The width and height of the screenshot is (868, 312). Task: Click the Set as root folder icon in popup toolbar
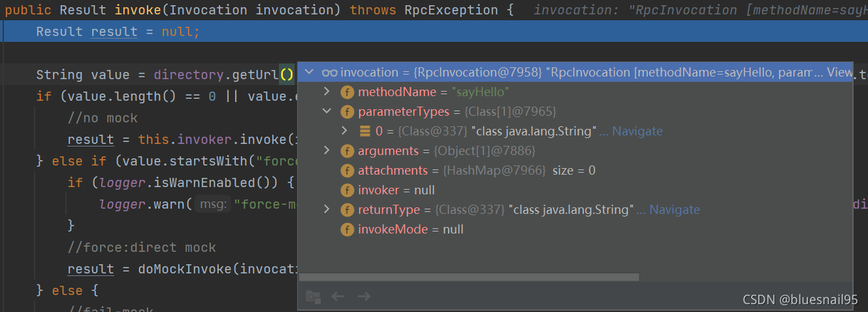coord(313,297)
